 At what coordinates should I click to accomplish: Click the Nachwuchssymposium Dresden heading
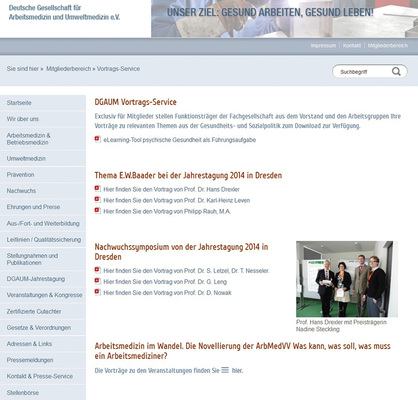(181, 252)
